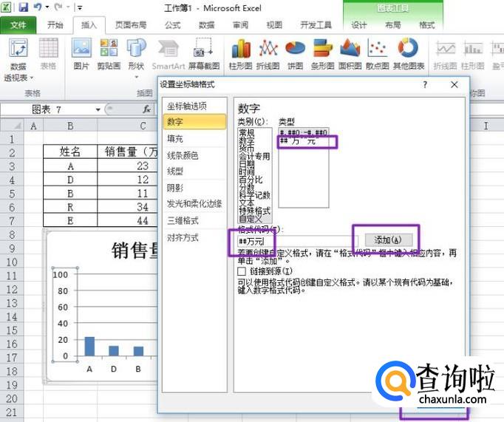Click the 添加 (Add) button
The height and width of the screenshot is (422, 504).
388,239
